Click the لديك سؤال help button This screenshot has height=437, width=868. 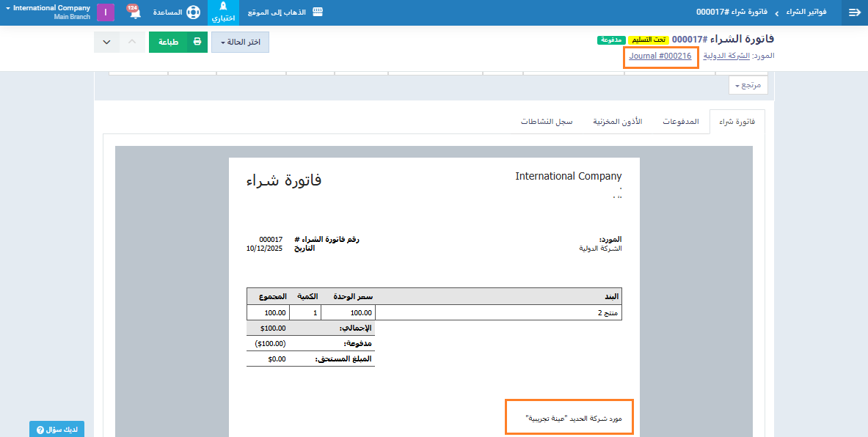click(56, 429)
